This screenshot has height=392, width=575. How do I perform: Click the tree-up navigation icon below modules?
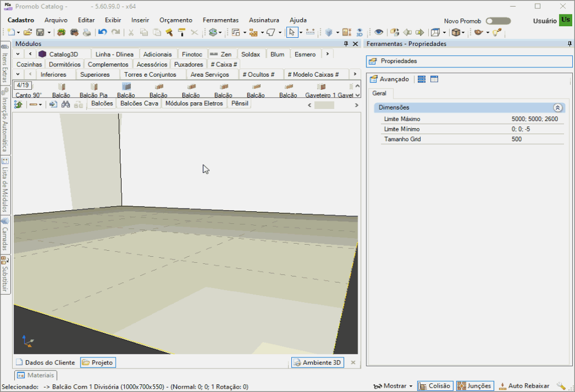pyautogui.click(x=18, y=105)
